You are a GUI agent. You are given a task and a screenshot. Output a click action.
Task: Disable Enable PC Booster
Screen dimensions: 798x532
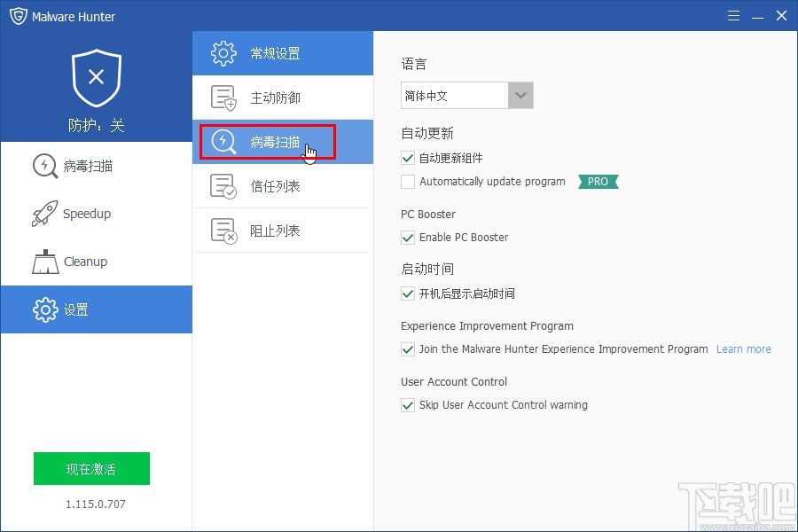[x=408, y=238]
